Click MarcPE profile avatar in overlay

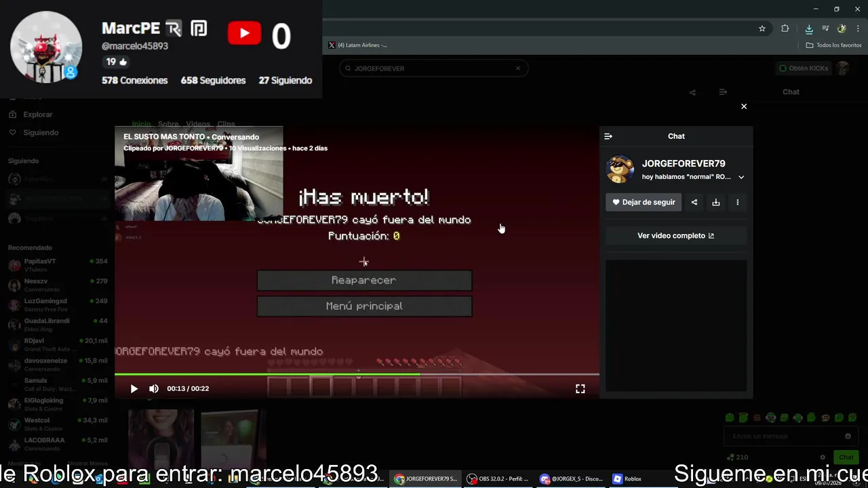(x=46, y=47)
